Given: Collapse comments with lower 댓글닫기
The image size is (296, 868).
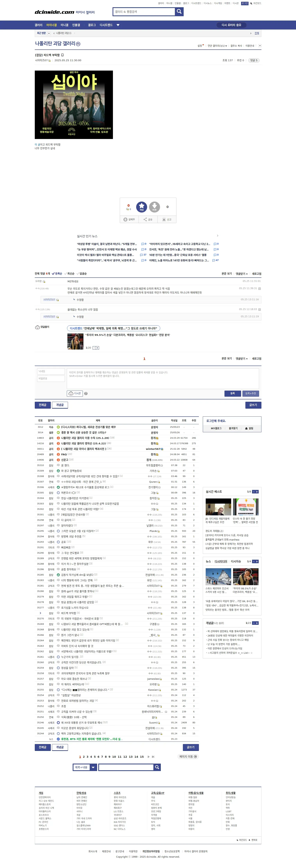Looking at the screenshot, I should click(x=242, y=359).
